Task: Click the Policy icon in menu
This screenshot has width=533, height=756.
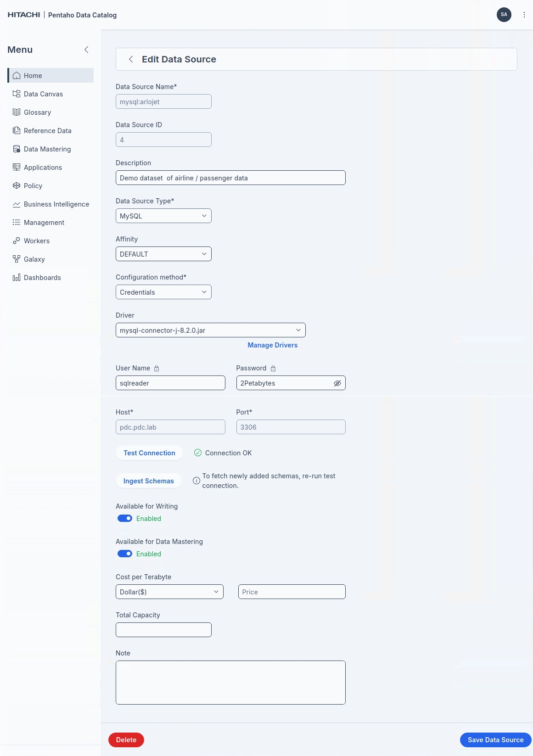Action: click(x=17, y=185)
